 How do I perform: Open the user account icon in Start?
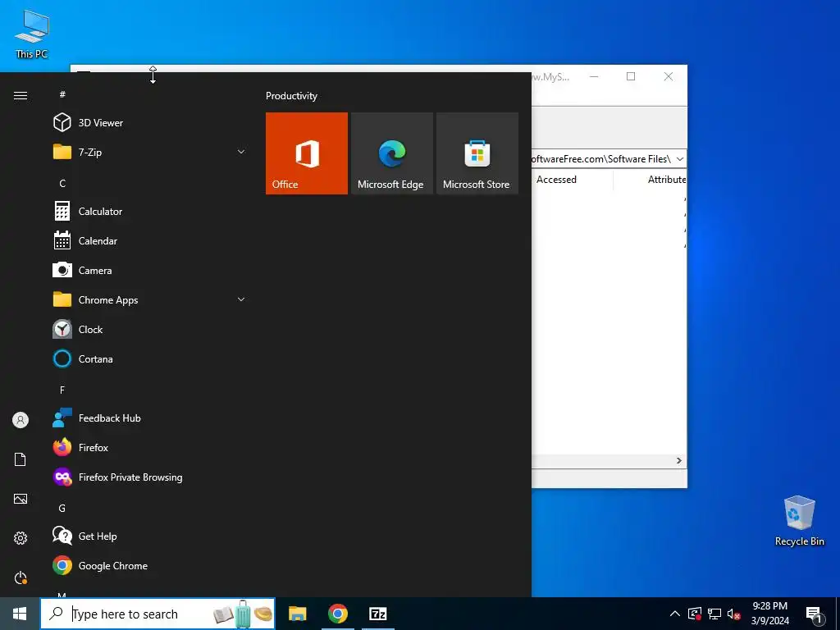point(21,420)
